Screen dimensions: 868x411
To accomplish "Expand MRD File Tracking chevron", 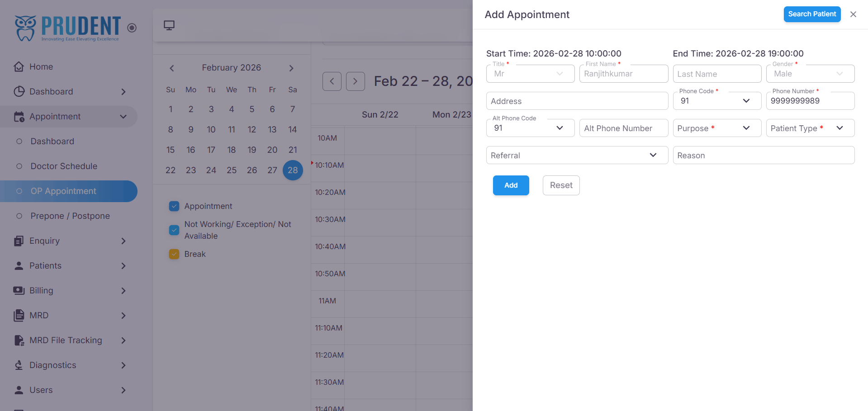I will 123,340.
